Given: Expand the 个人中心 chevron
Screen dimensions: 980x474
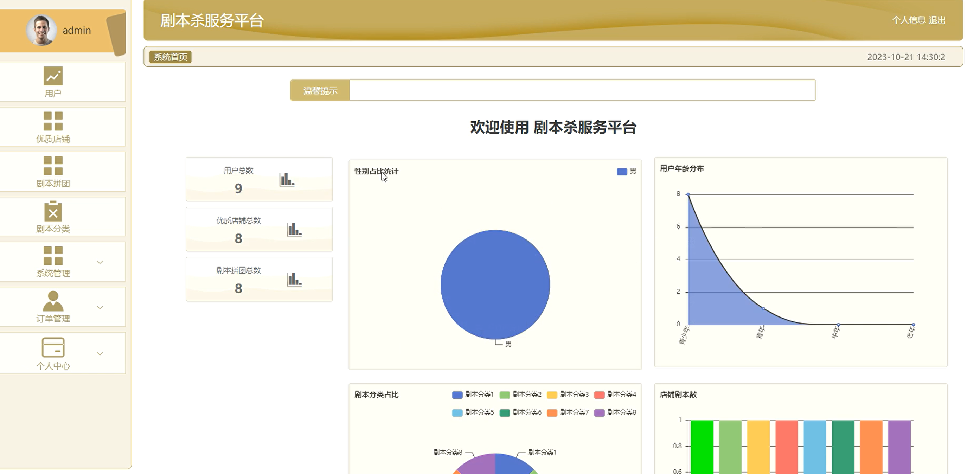Looking at the screenshot, I should [x=100, y=353].
